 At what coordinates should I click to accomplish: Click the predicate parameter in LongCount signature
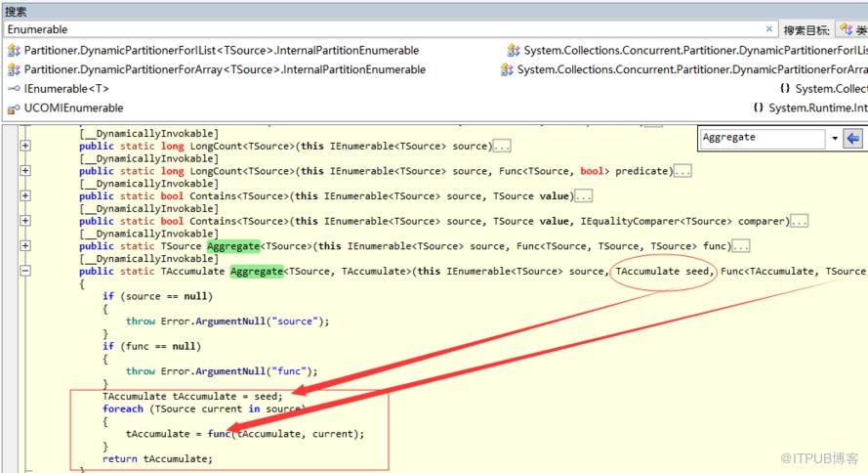(641, 171)
